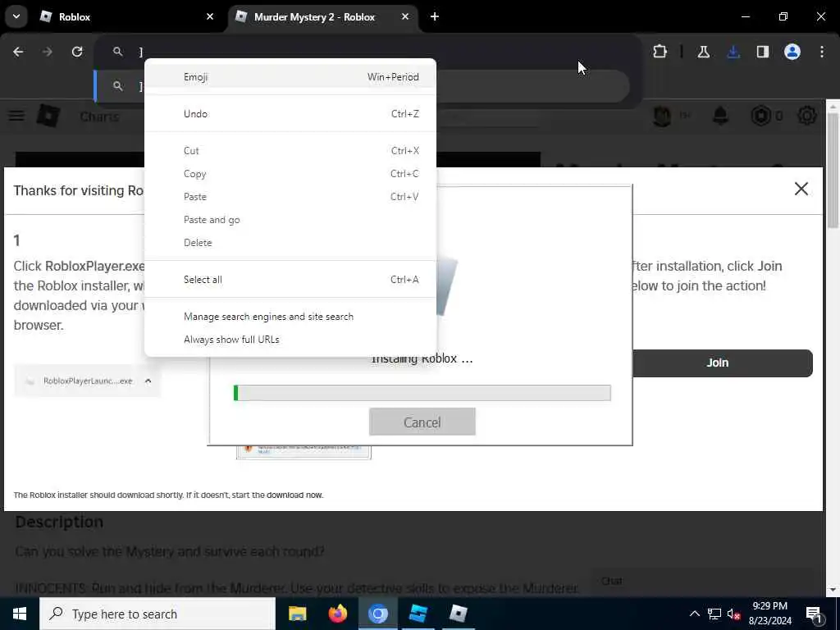840x630 pixels.
Task: Open Roblox Player taskbar icon
Action: point(458,614)
